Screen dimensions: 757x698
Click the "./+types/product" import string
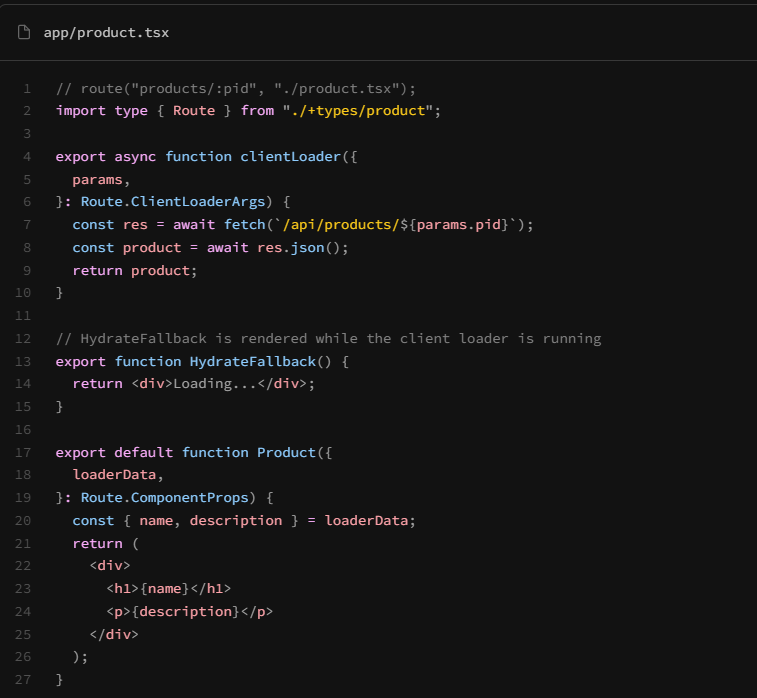point(358,111)
